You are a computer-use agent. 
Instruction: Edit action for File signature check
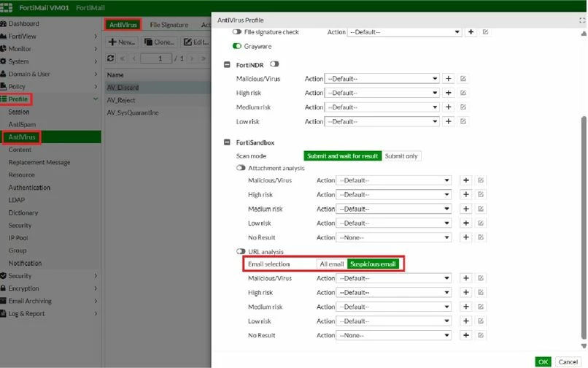(485, 32)
